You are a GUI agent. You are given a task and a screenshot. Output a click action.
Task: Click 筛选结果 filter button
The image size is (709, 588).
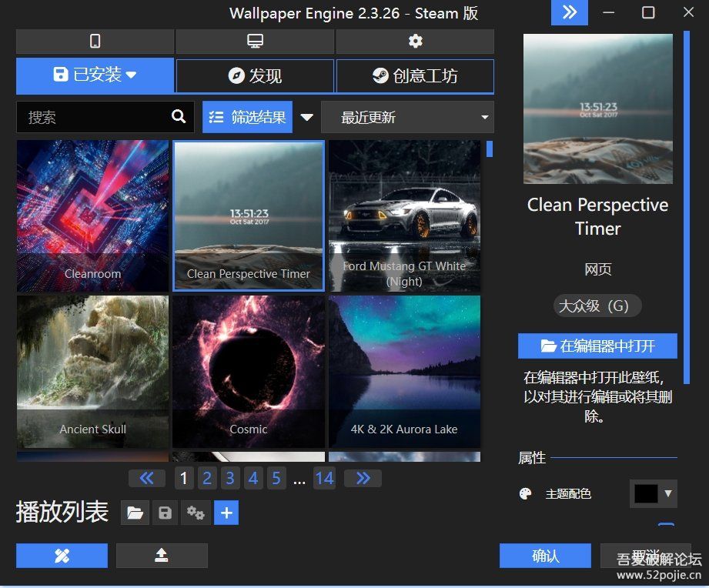point(247,117)
